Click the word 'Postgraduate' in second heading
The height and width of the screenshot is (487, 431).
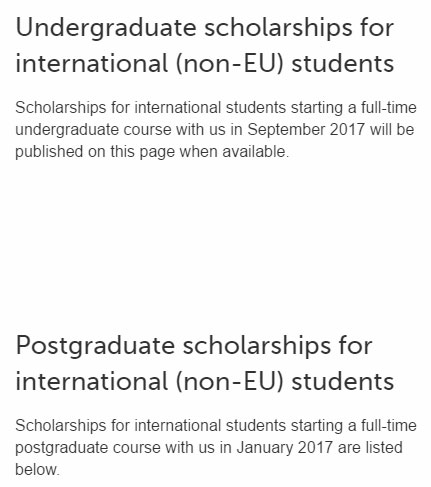click(95, 346)
